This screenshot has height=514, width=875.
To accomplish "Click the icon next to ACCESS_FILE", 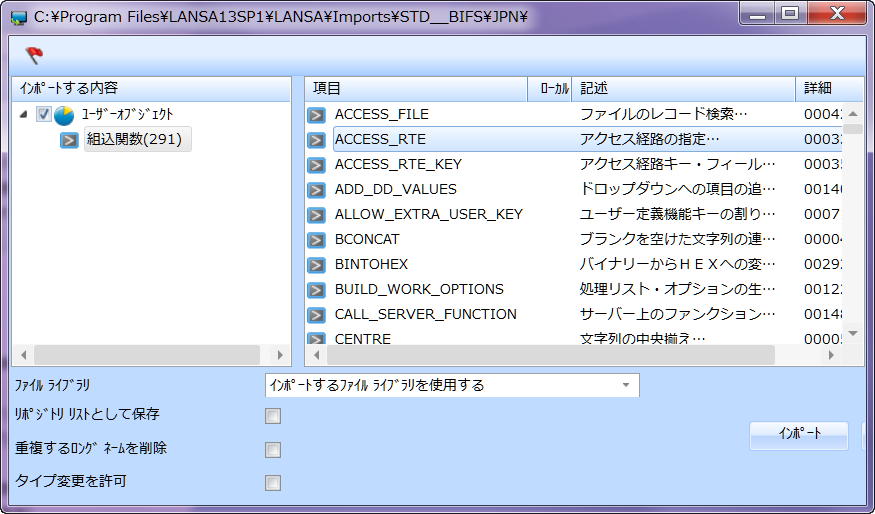I will tap(316, 115).
